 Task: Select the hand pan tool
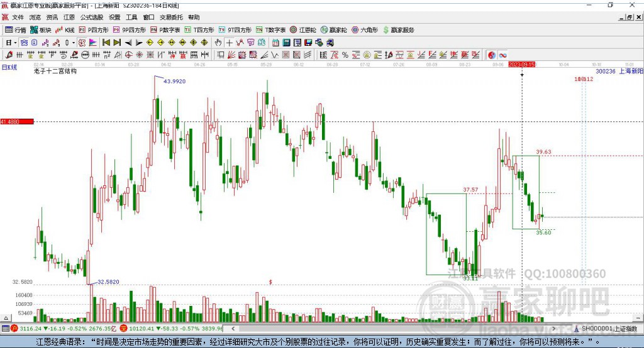218,43
